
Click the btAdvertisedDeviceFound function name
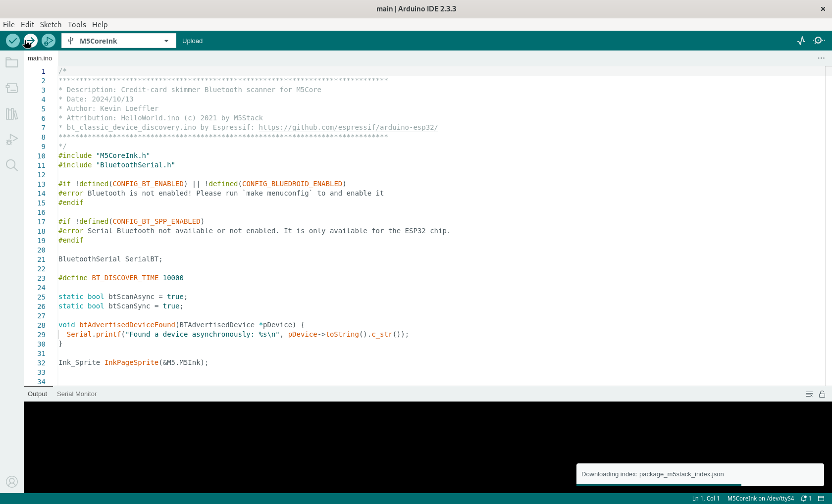click(x=127, y=325)
